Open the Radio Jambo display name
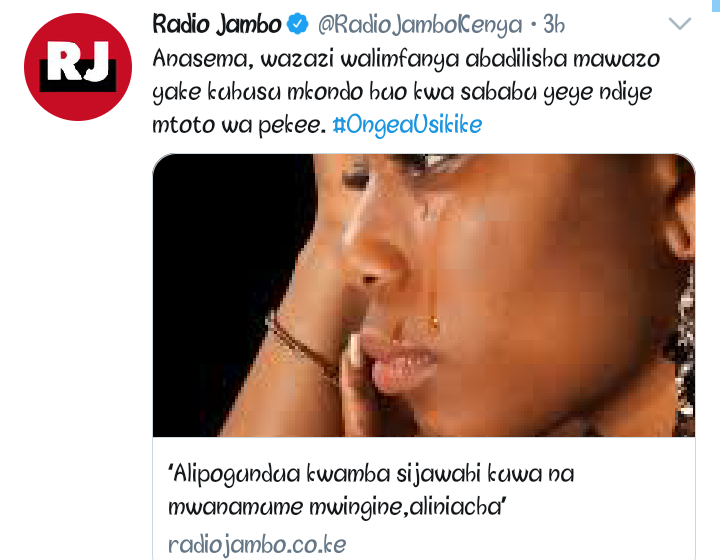The height and width of the screenshot is (560, 720). coord(217,24)
